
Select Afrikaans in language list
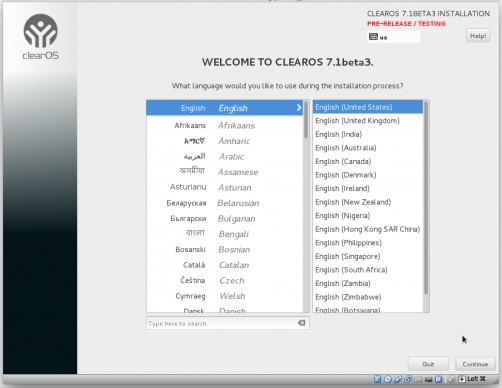224,126
